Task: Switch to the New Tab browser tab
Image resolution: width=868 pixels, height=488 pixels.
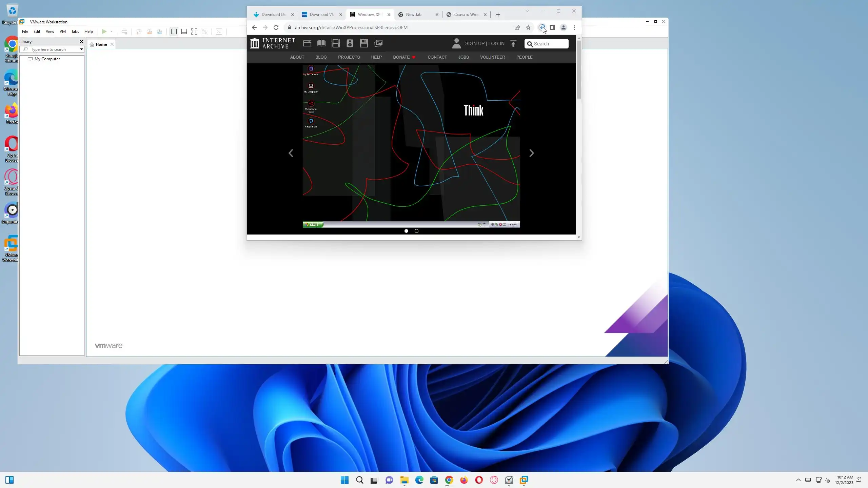Action: (414, 15)
